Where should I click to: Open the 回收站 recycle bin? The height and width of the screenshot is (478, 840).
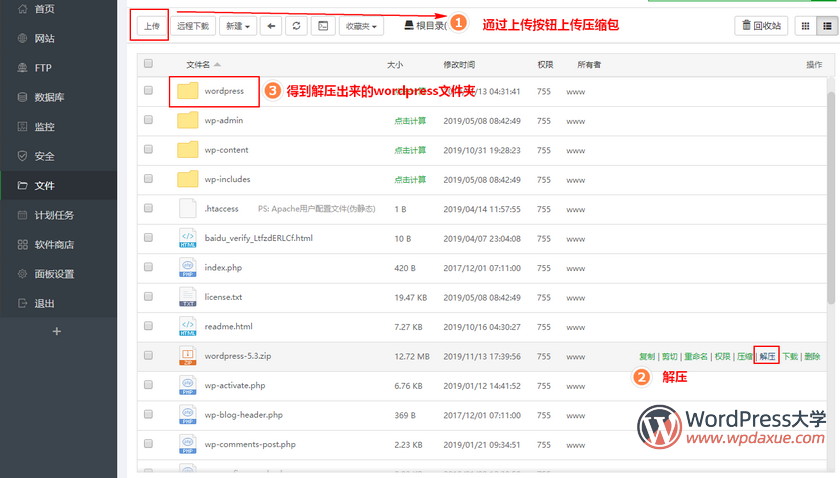761,25
